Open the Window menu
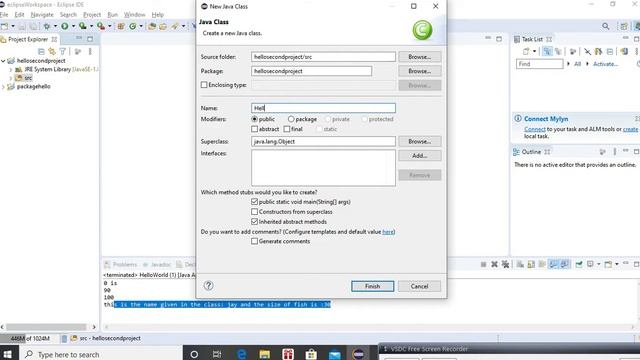The image size is (640, 360). tap(134, 15)
